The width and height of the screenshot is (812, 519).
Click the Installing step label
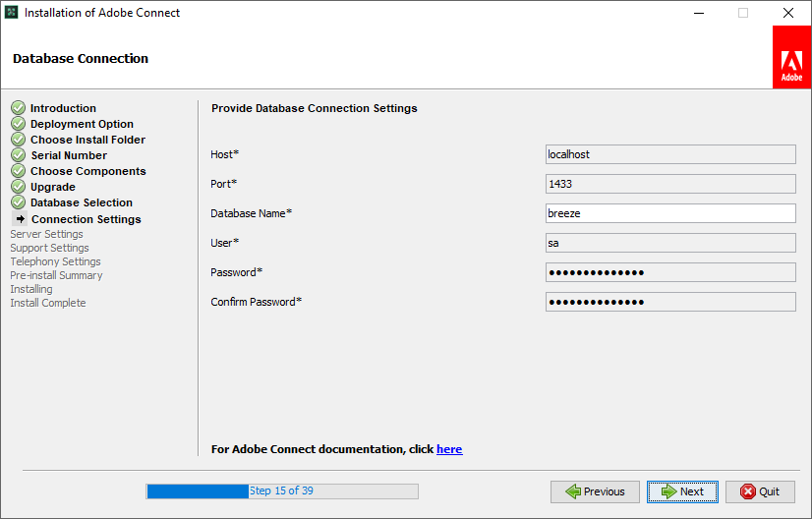[x=31, y=289]
